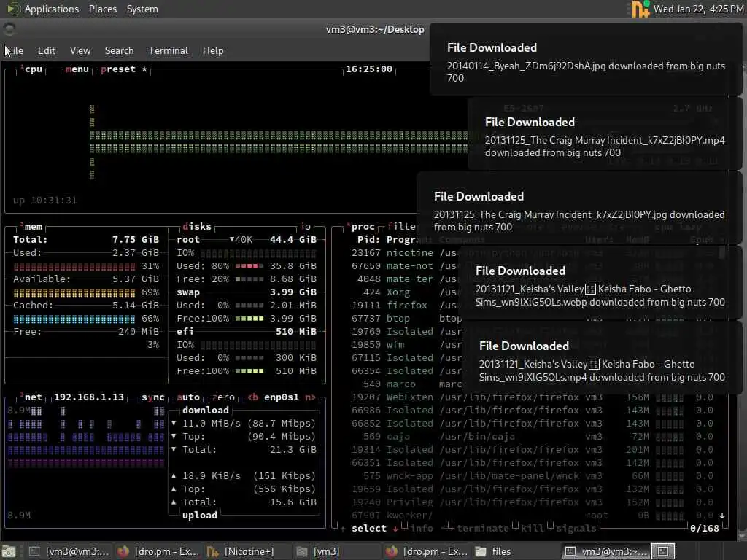Image resolution: width=747 pixels, height=560 pixels.
Task: Click the efi disk entry
Action: [185, 332]
